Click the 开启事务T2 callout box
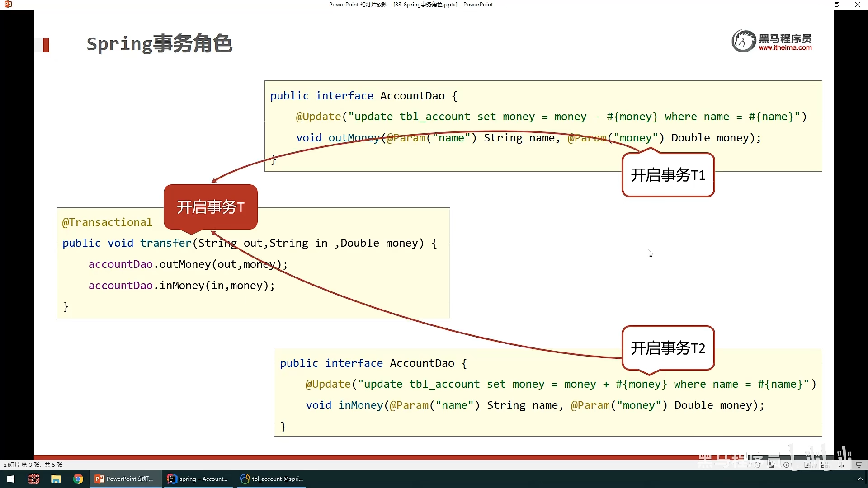This screenshot has height=488, width=868. pos(668,348)
